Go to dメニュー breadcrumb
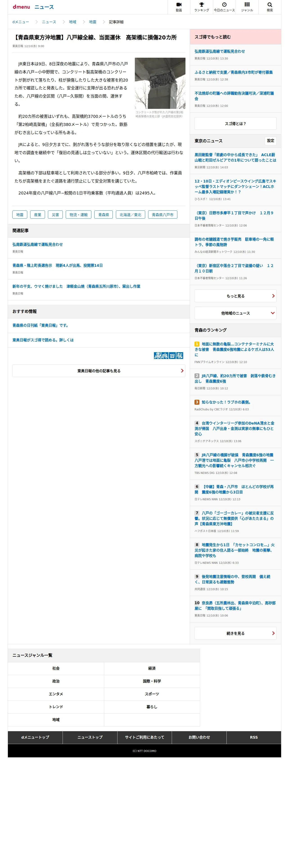Viewport: 289px width, 868px height. [x=20, y=22]
